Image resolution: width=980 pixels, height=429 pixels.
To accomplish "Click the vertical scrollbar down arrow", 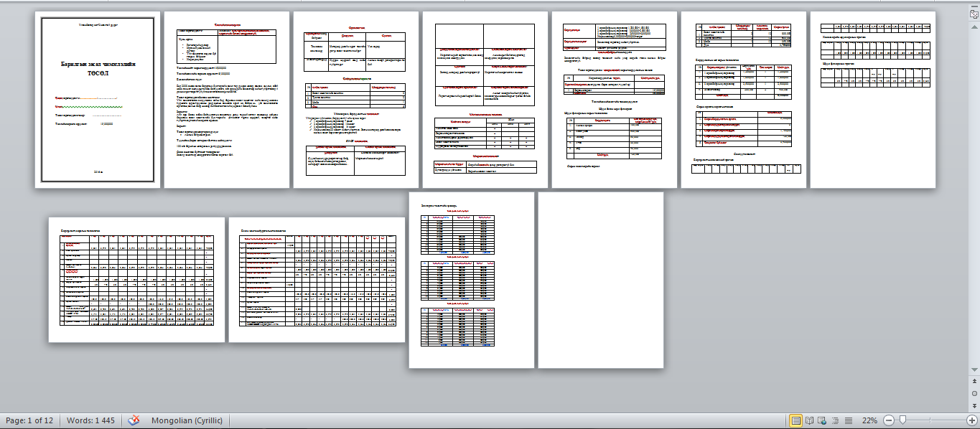I will pos(974,370).
